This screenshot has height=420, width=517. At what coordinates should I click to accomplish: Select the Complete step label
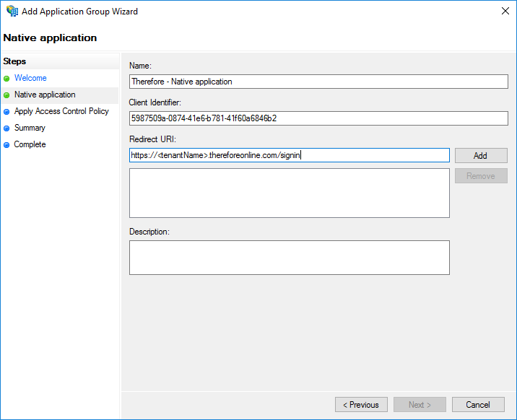[30, 144]
